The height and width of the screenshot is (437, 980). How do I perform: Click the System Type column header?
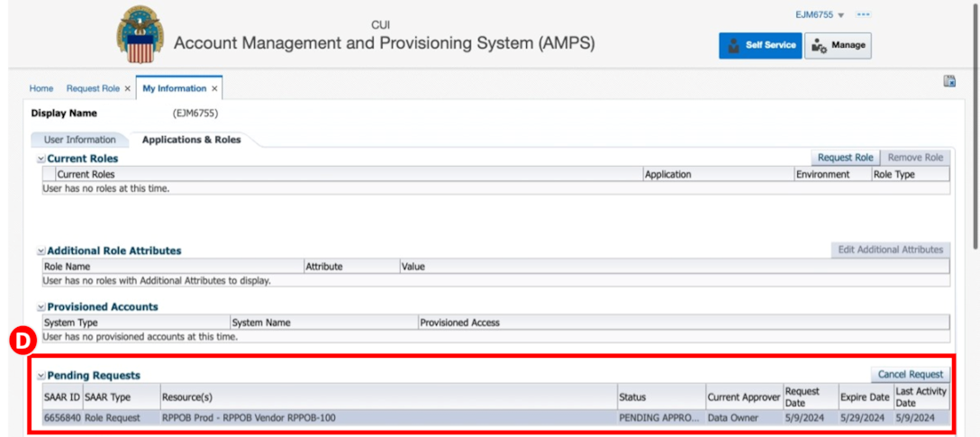pos(136,323)
